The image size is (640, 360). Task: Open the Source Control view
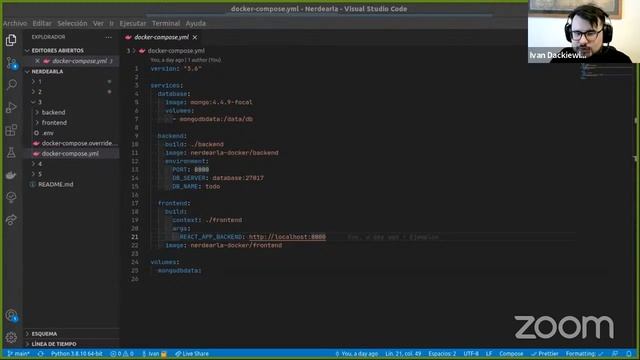click(11, 63)
